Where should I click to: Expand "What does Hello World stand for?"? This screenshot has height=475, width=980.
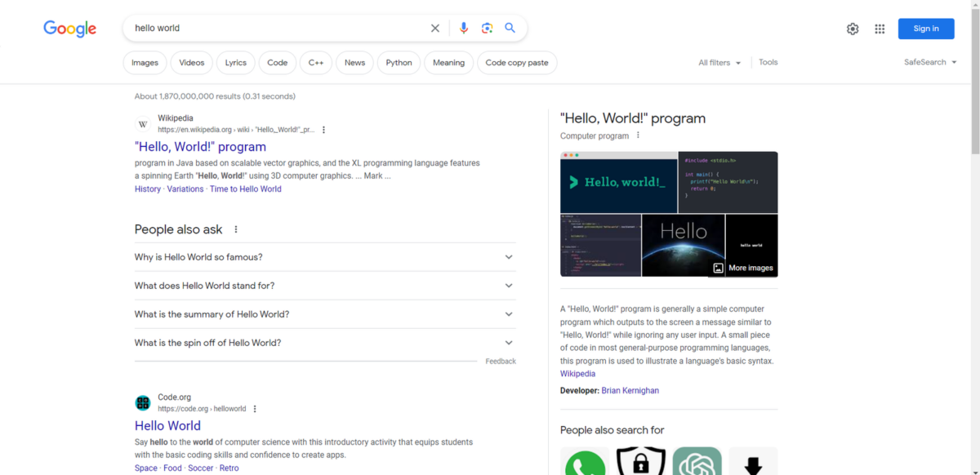pos(325,286)
